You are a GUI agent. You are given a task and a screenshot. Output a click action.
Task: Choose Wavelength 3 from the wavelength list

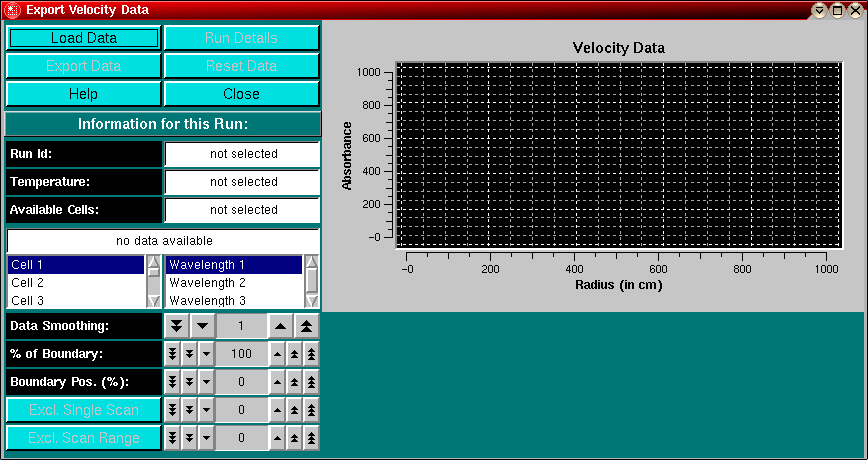[x=233, y=300]
